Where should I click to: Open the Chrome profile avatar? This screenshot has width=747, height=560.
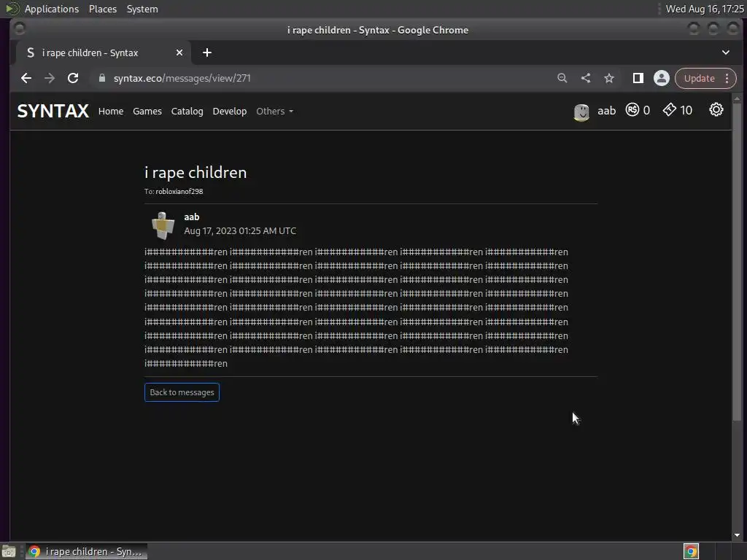(661, 78)
